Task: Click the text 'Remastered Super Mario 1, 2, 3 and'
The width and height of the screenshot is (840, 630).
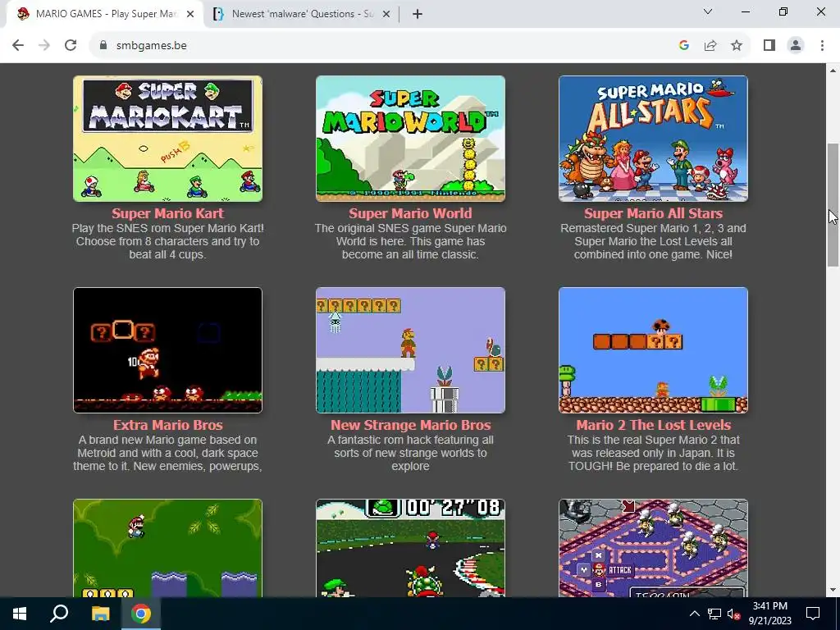Action: (653, 228)
